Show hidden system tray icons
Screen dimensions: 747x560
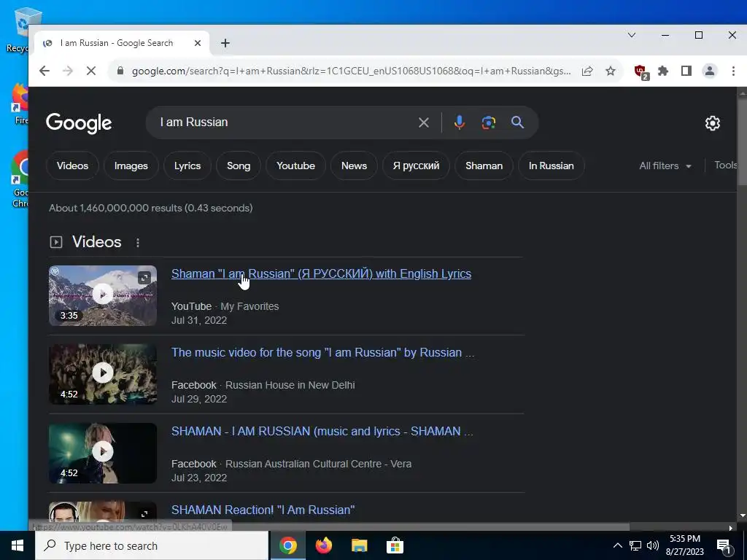617,545
